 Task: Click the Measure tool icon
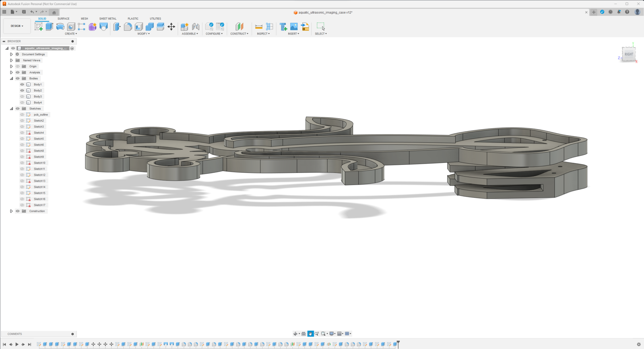(259, 27)
